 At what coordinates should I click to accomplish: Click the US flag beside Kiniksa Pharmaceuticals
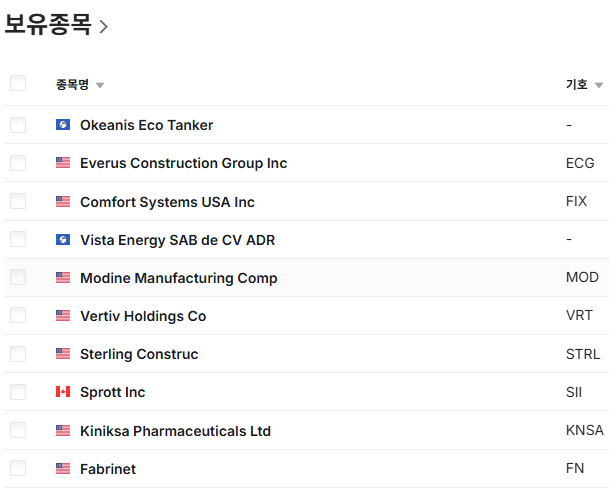coord(63,431)
